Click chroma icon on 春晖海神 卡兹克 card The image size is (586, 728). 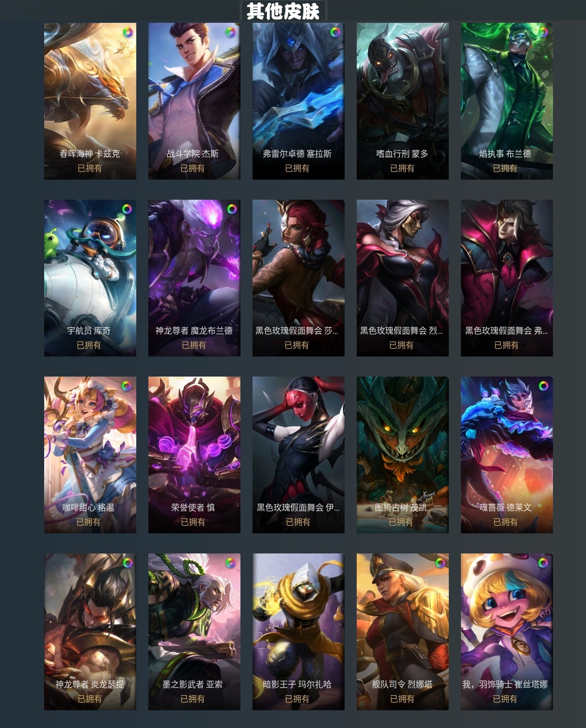point(127,32)
